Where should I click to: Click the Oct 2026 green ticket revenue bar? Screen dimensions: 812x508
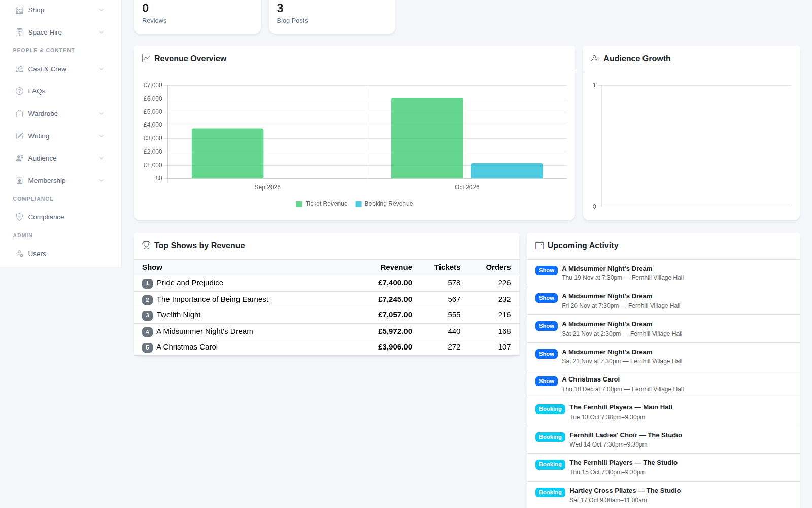pos(427,138)
